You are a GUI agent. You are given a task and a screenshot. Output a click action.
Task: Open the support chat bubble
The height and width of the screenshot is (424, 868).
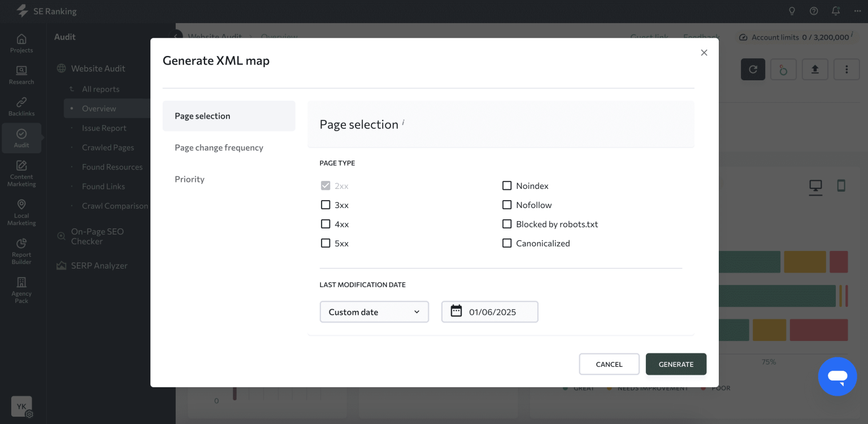[837, 377]
